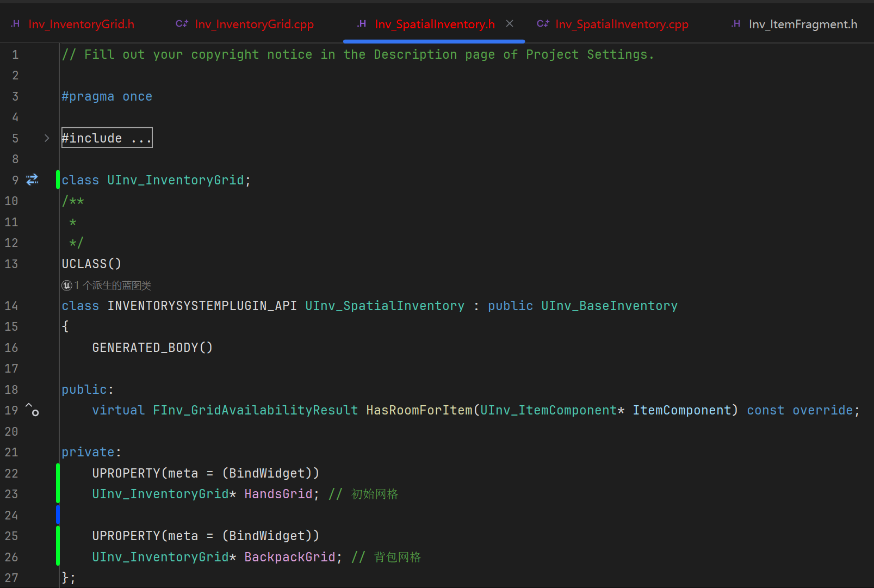The height and width of the screenshot is (588, 874).
Task: Click the 'UInv_SpatialInventory' class name
Action: (385, 306)
